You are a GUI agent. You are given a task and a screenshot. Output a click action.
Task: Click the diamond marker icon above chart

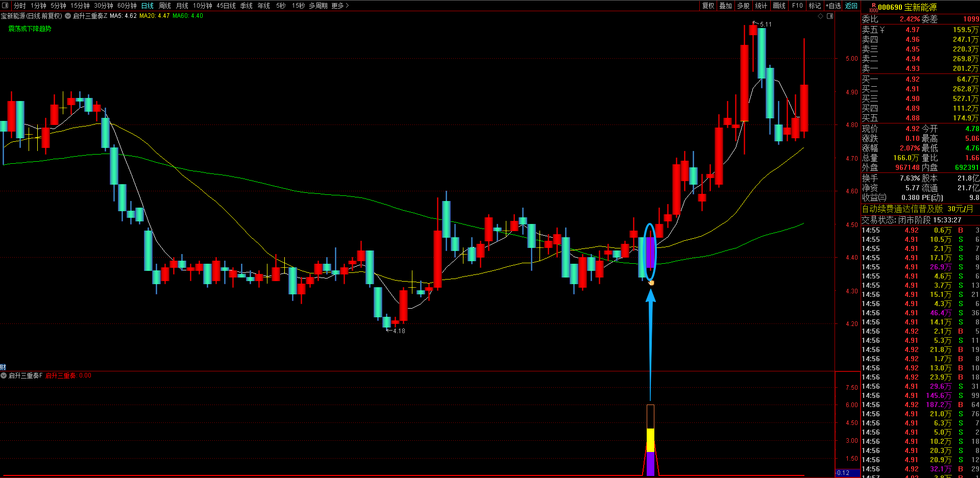[x=821, y=16]
